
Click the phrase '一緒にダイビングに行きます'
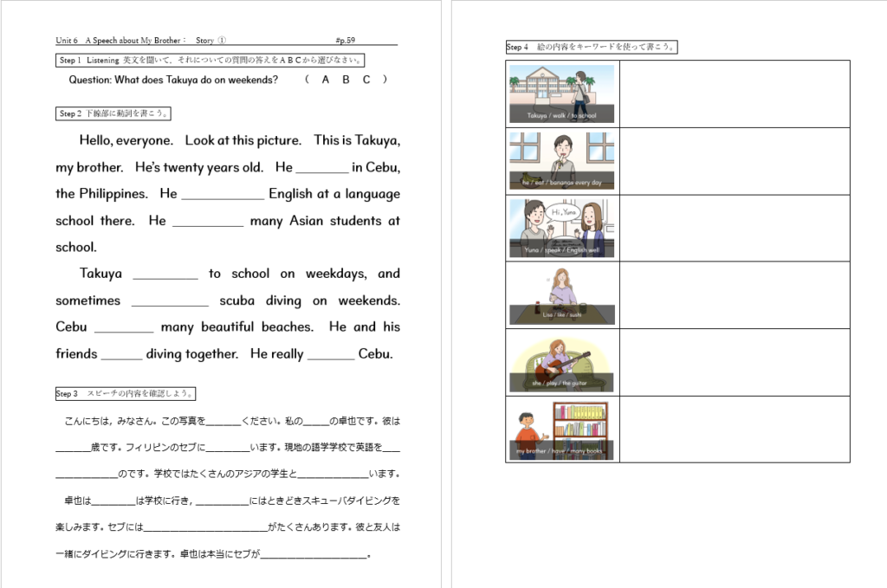point(115,554)
